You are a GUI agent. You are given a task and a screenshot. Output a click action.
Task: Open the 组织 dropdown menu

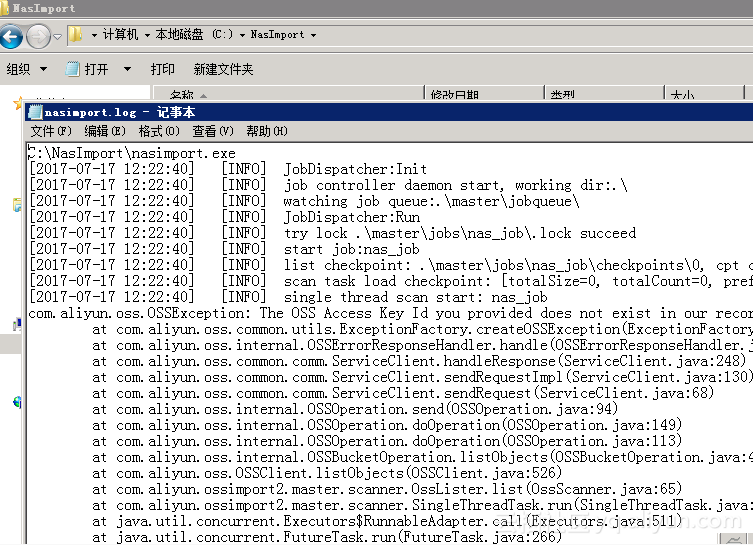pos(27,69)
